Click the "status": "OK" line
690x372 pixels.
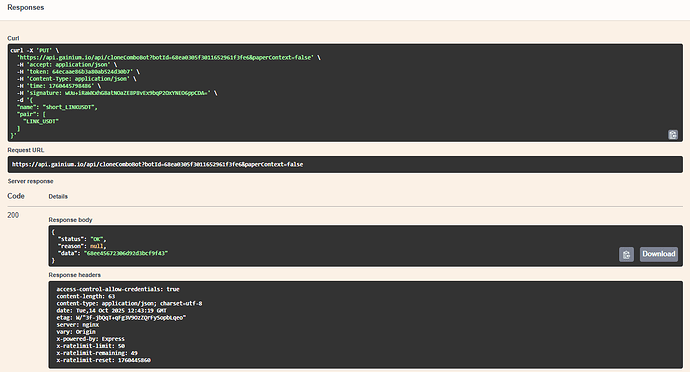coord(82,239)
